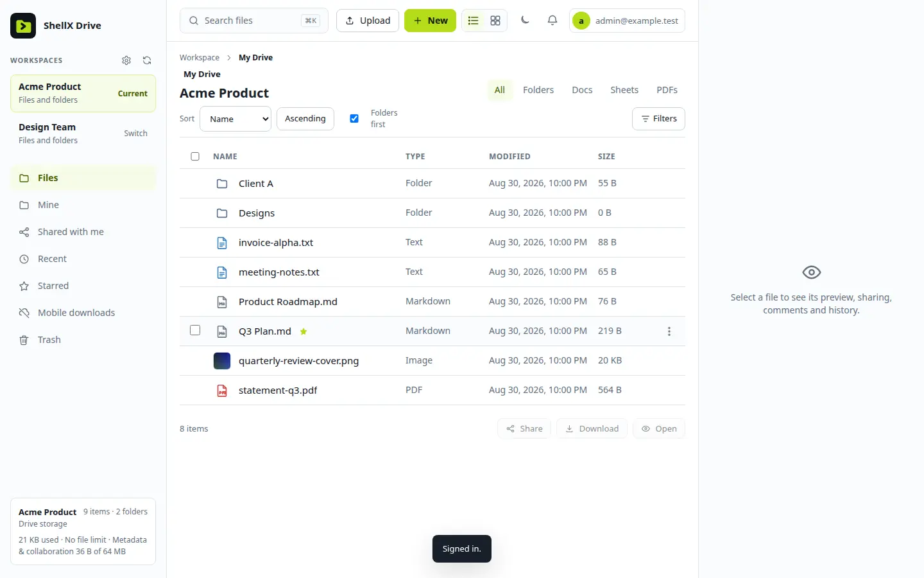Open Recent in the sidebar

83,259
